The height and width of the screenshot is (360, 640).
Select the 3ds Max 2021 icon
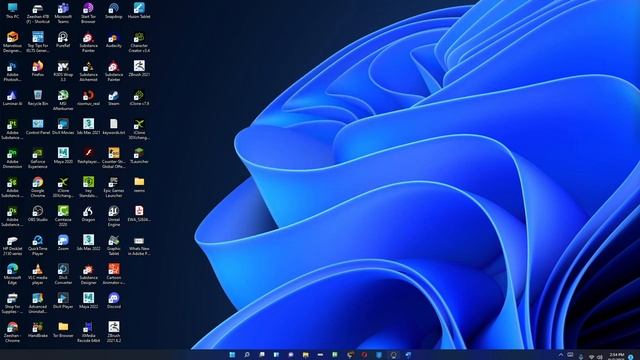(88, 127)
